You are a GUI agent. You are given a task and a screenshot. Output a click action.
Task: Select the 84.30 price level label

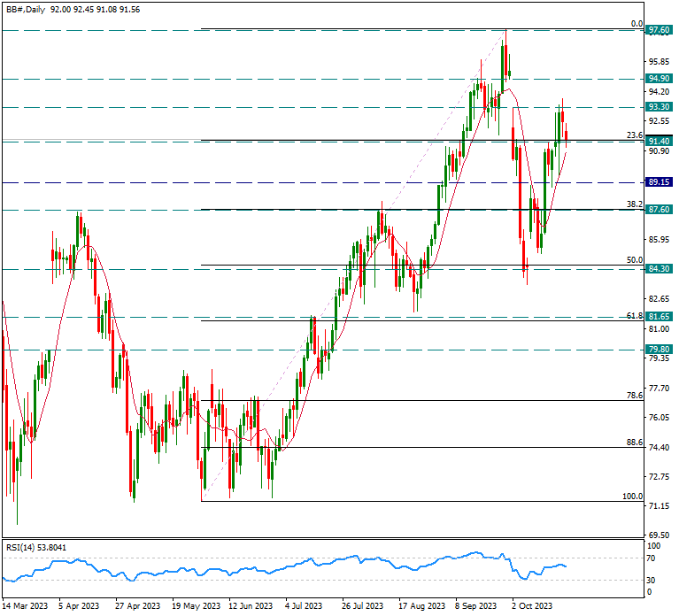tap(659, 269)
